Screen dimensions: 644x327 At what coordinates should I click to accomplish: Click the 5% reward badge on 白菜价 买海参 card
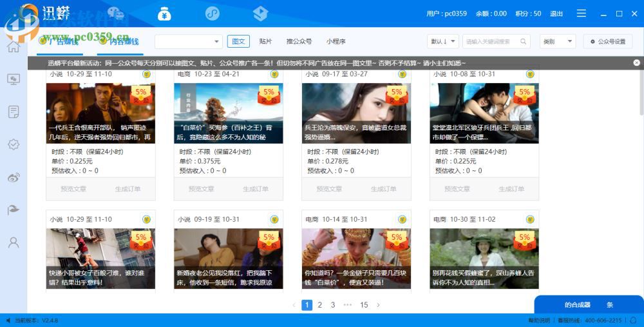(269, 95)
